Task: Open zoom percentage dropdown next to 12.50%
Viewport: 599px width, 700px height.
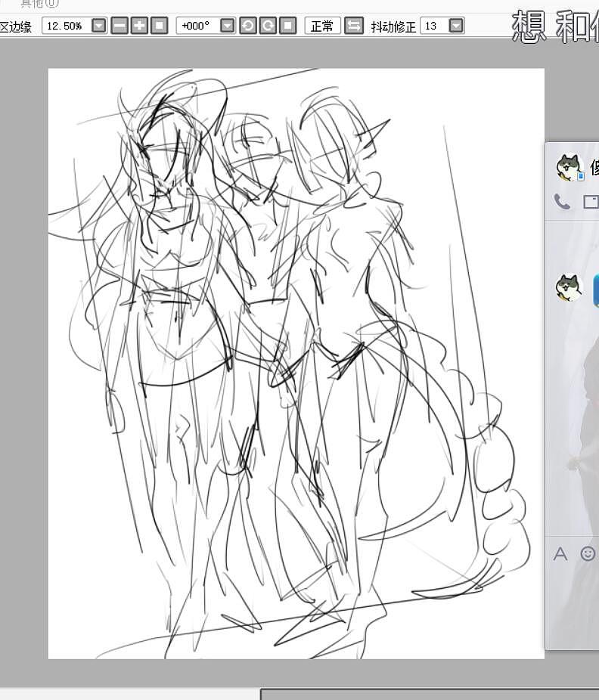Action: pyautogui.click(x=99, y=26)
